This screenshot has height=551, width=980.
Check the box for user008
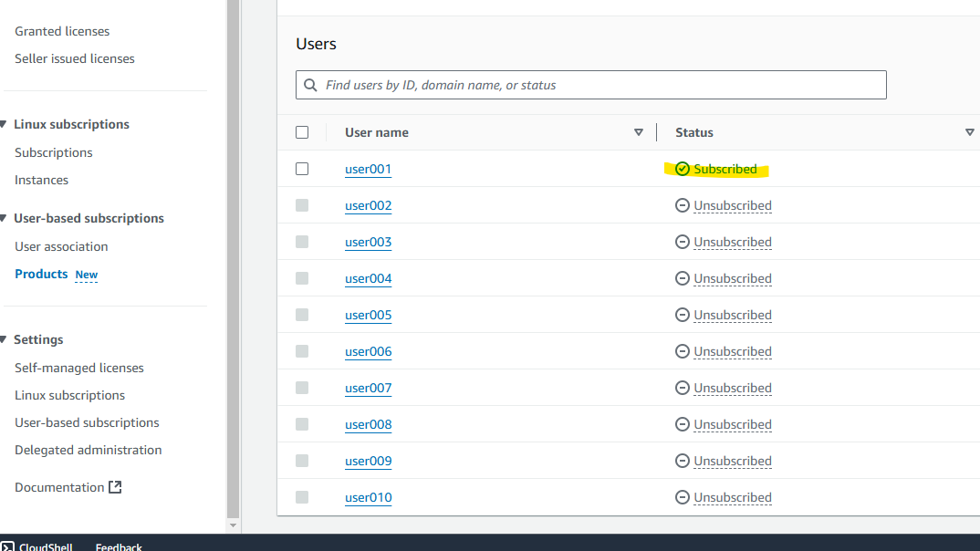[x=302, y=424]
